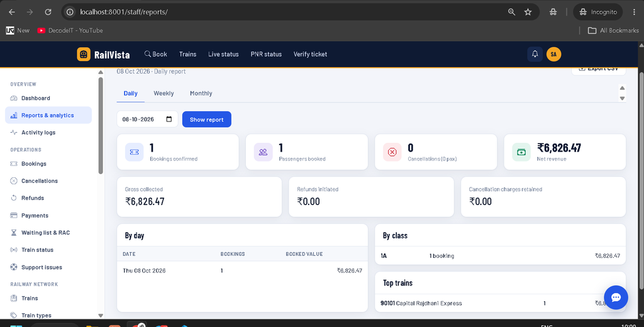Image resolution: width=644 pixels, height=327 pixels.
Task: Click the BOOKED VALUE column header
Action: [304, 254]
